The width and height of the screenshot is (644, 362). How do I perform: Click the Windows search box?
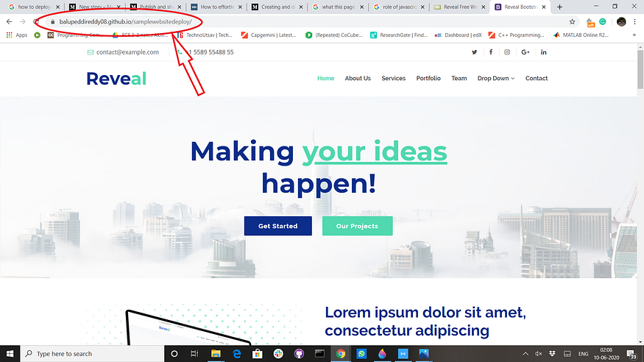[92, 354]
